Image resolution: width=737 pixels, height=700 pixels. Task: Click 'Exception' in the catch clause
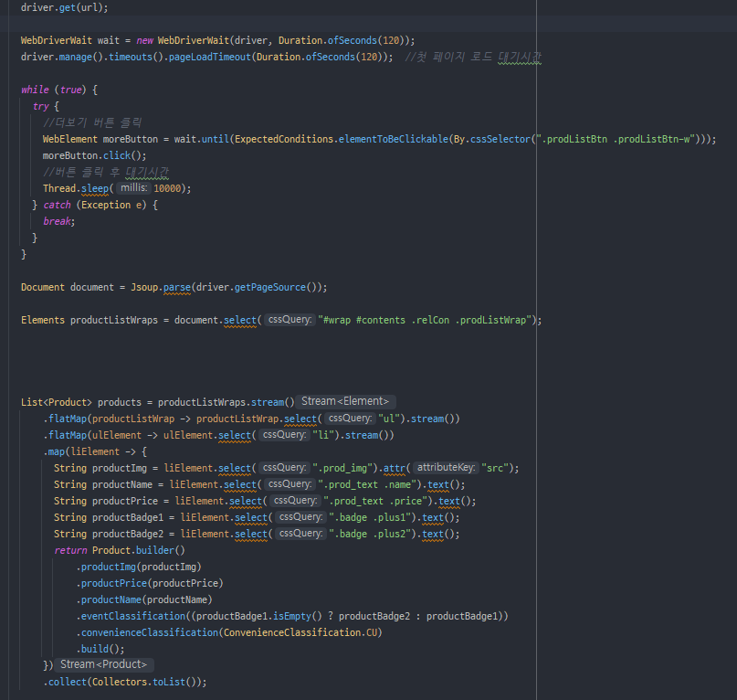tap(106, 205)
